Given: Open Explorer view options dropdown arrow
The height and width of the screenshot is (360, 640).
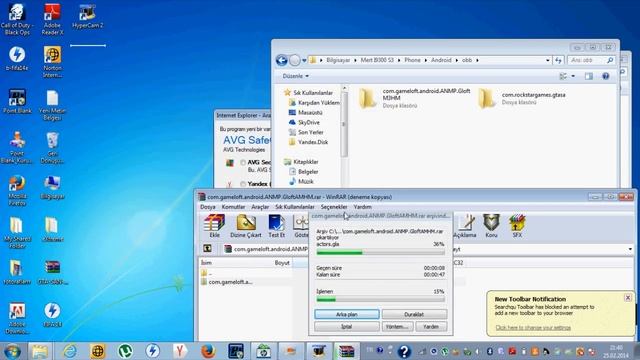Looking at the screenshot, I should tap(573, 76).
